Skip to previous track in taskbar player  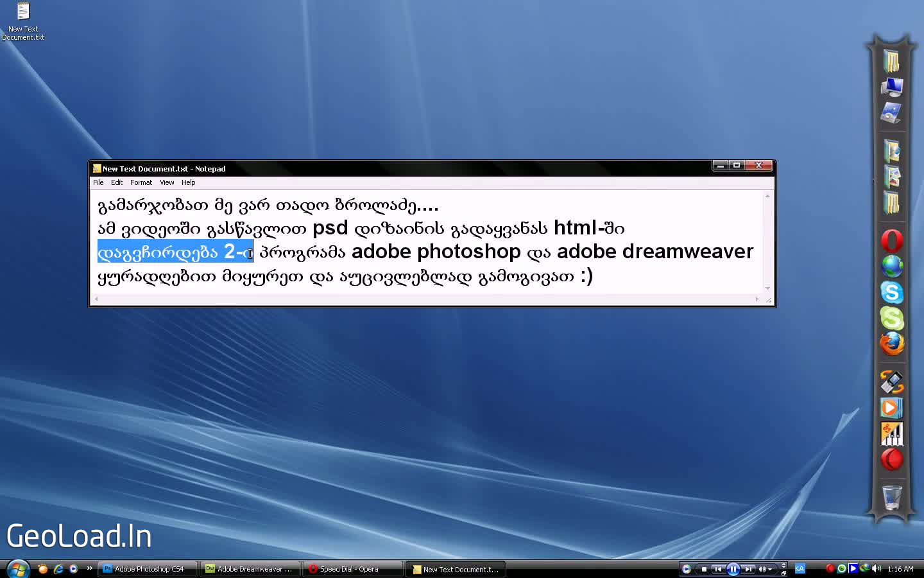point(718,569)
